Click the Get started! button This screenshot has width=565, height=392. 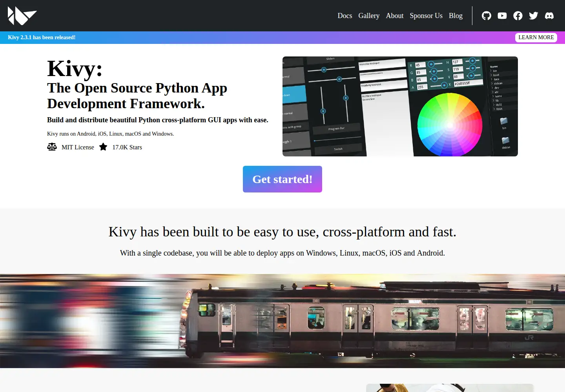pyautogui.click(x=282, y=179)
